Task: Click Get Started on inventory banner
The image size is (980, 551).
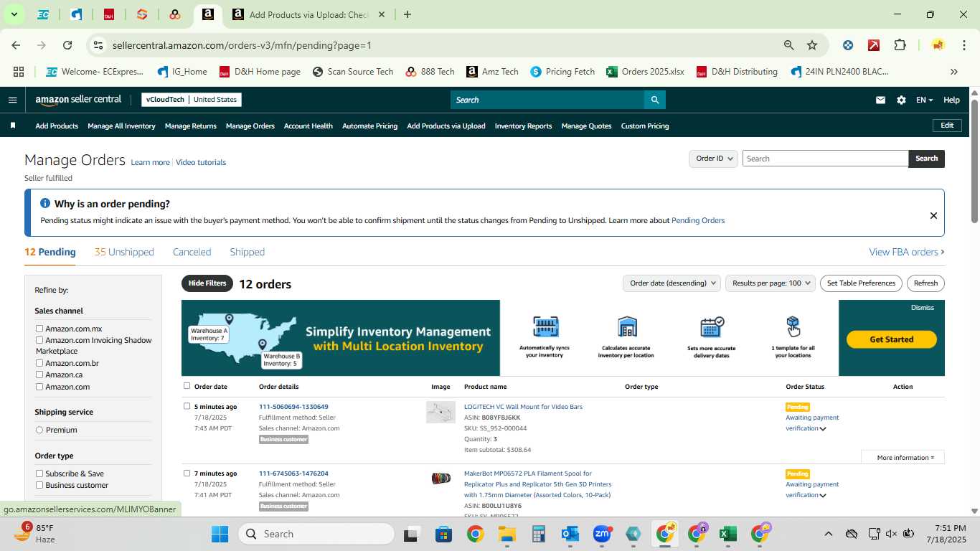Action: [x=891, y=339]
